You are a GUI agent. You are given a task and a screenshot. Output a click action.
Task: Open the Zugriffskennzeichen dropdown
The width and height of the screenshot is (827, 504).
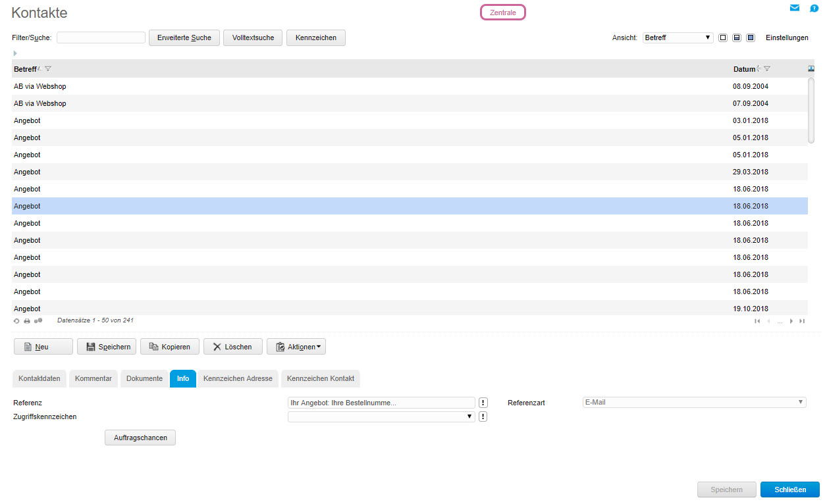pos(381,416)
